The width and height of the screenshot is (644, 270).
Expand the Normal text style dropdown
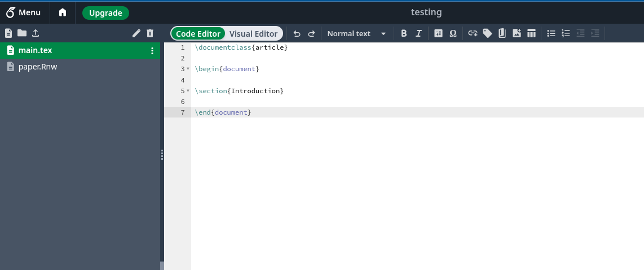tap(356, 33)
